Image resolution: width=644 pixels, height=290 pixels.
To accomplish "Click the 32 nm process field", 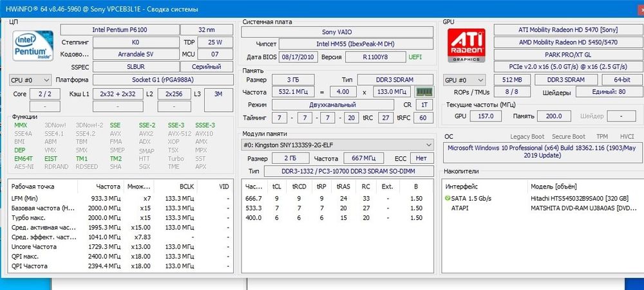I will click(207, 30).
